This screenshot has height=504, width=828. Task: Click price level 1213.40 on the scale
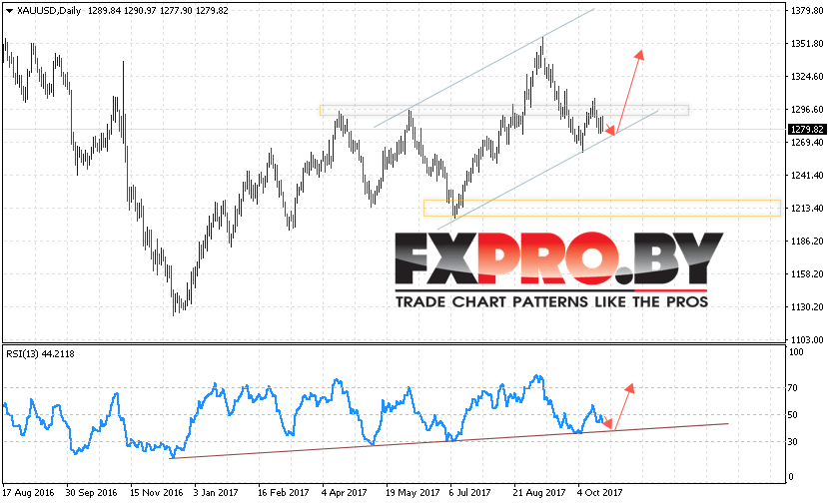coord(807,208)
